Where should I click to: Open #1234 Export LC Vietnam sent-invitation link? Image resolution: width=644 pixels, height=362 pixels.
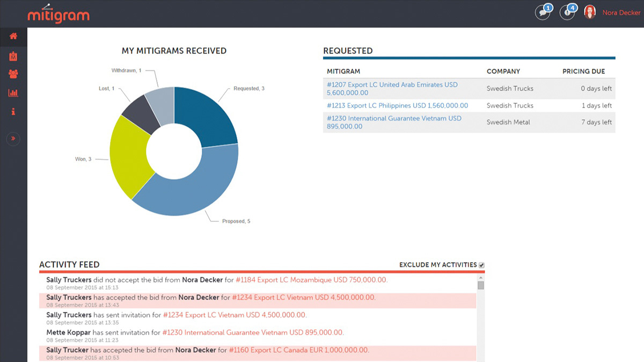(235, 315)
